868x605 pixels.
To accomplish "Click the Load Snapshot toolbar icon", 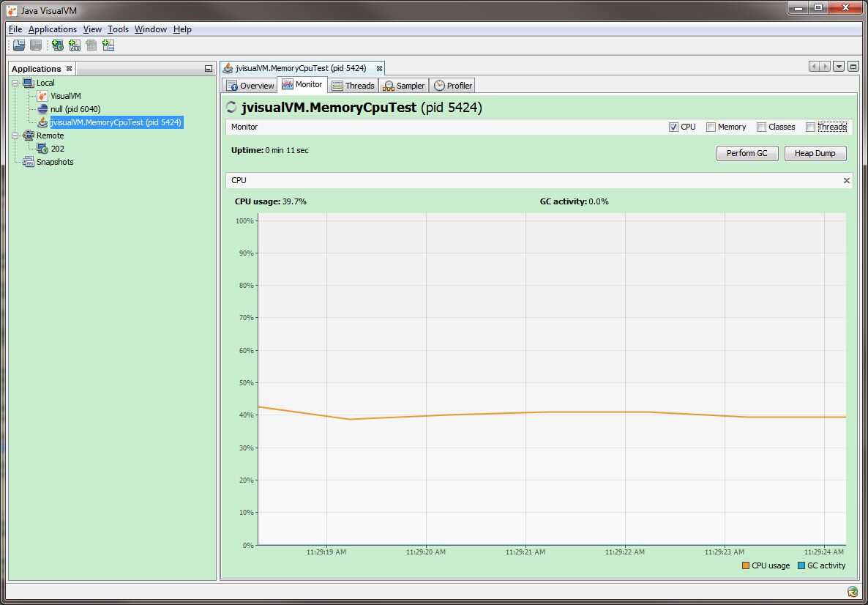I will (19, 45).
